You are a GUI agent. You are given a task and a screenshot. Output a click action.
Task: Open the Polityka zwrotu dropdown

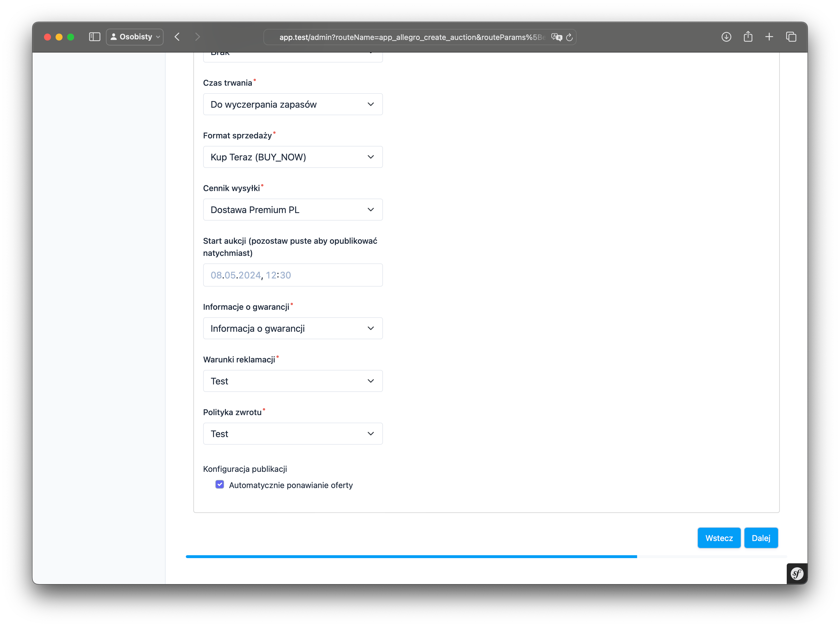[x=293, y=434]
